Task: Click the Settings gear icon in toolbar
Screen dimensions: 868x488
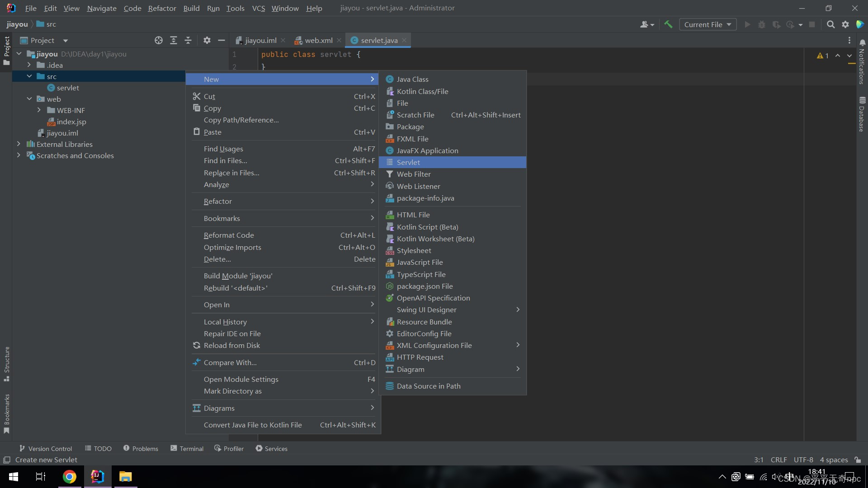Action: [x=846, y=24]
